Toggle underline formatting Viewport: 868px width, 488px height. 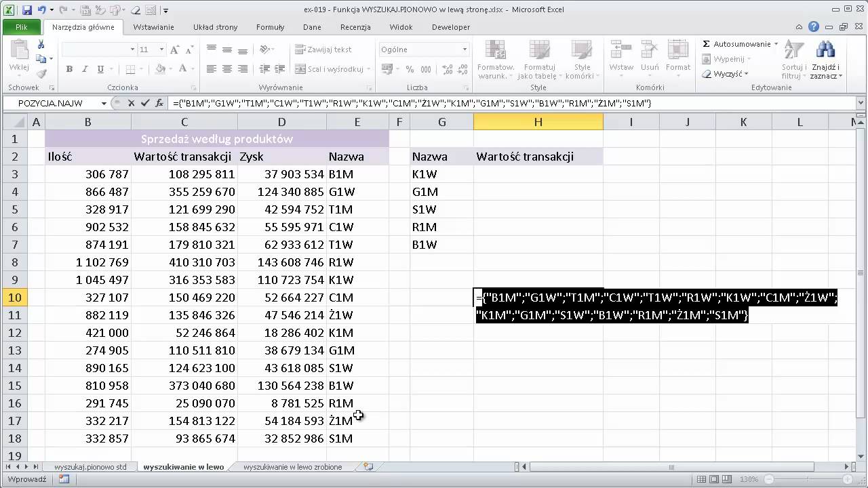(x=101, y=69)
